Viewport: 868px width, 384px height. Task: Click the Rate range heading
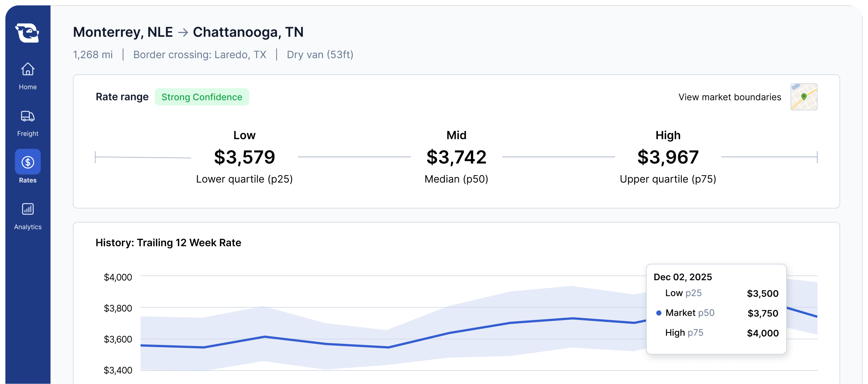pyautogui.click(x=122, y=97)
